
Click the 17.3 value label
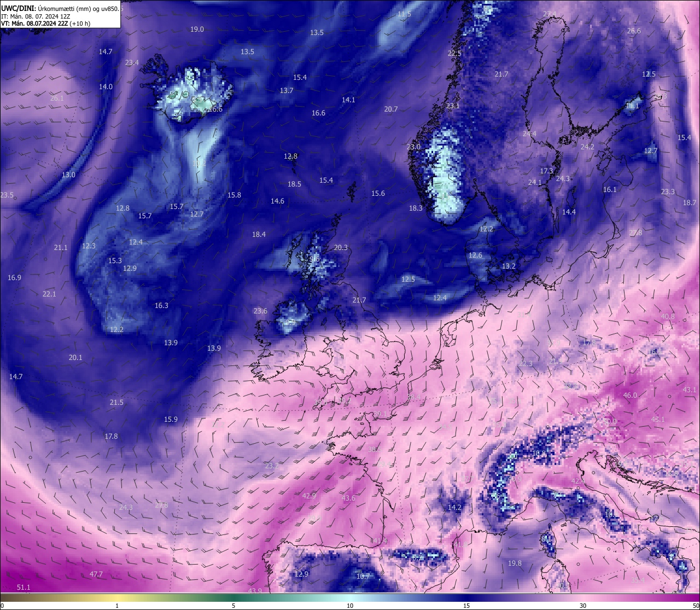546,171
